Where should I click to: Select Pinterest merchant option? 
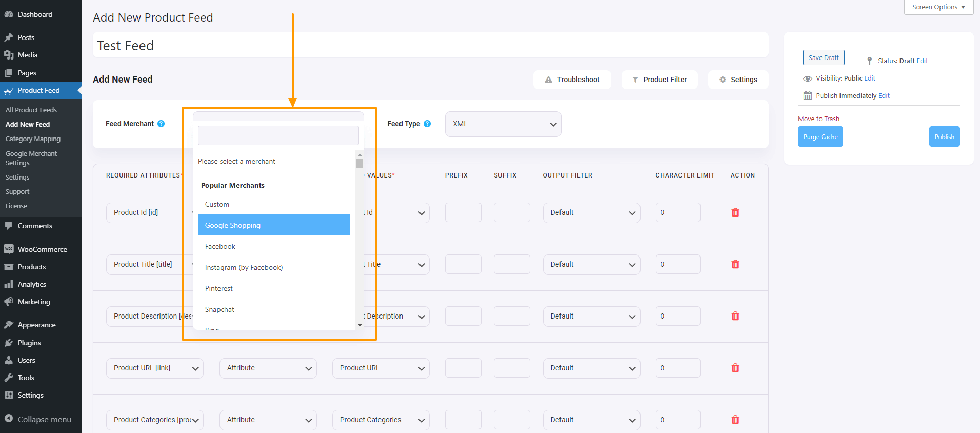tap(274, 288)
